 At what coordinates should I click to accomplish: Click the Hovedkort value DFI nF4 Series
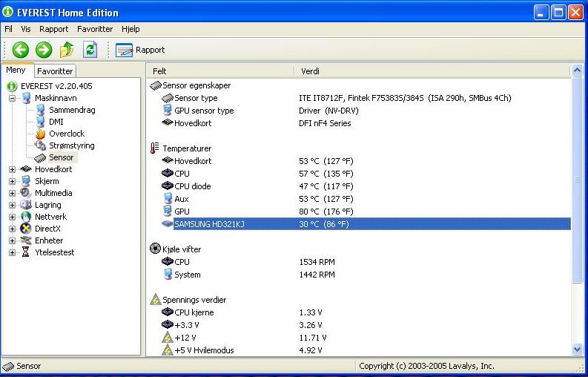click(x=325, y=123)
